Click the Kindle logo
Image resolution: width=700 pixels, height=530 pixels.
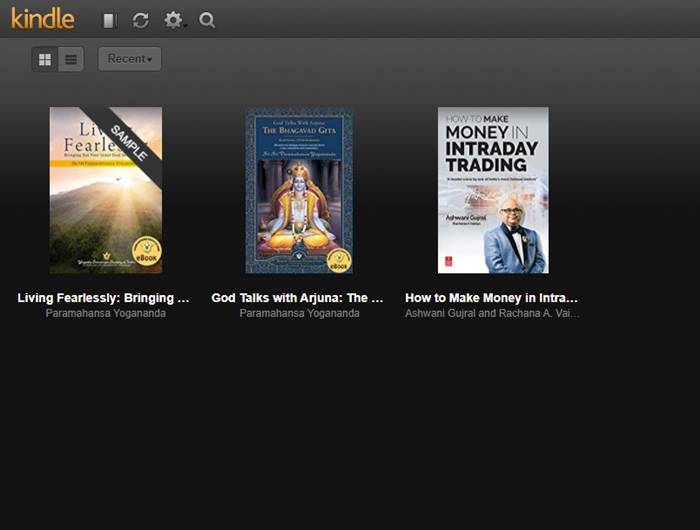tap(43, 19)
